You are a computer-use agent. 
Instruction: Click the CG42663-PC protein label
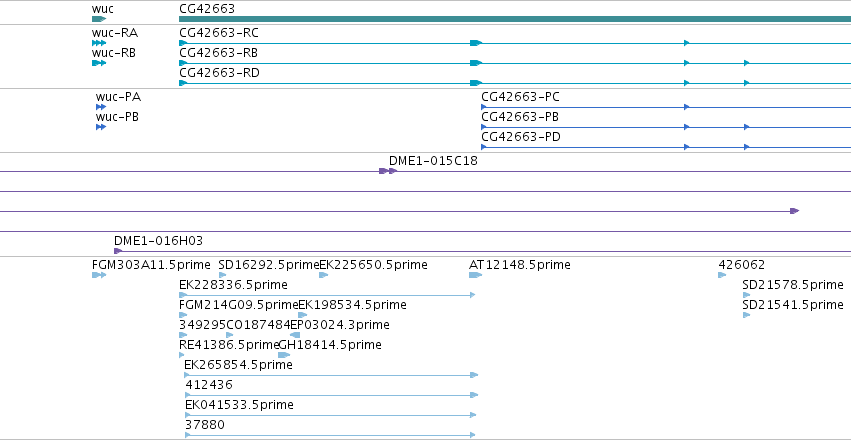click(x=520, y=97)
